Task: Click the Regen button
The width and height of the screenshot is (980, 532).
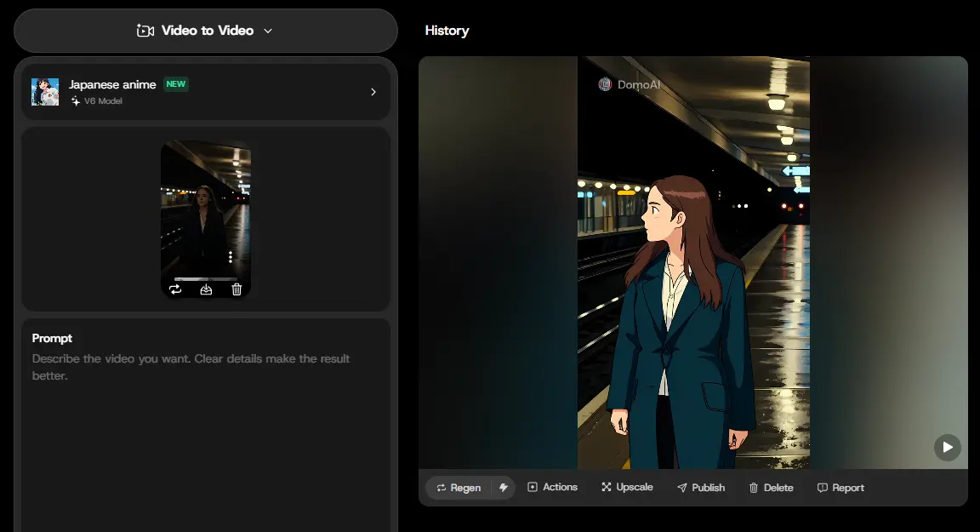Action: tap(459, 488)
